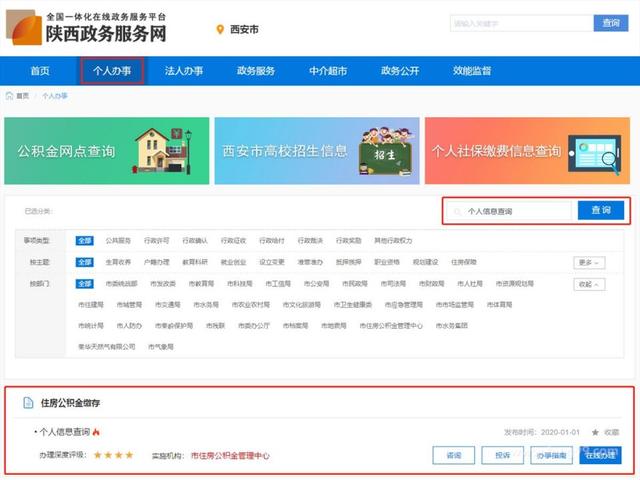Screen dimensions: 640x480
Task: Click the home breadcrumb icon
Action: pos(10,96)
